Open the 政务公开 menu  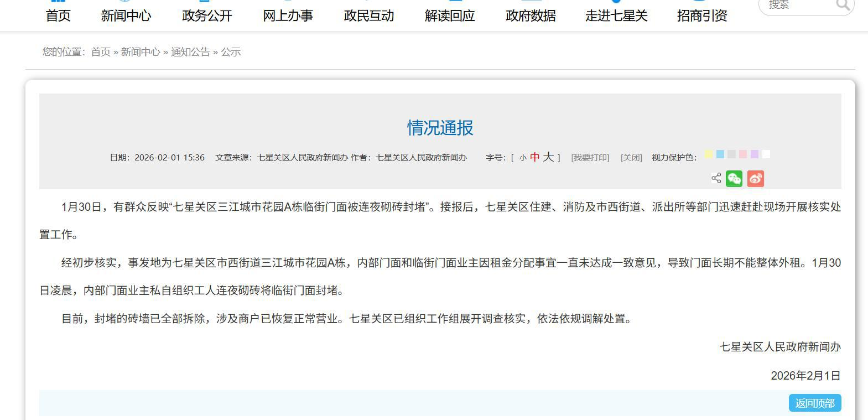pyautogui.click(x=207, y=16)
